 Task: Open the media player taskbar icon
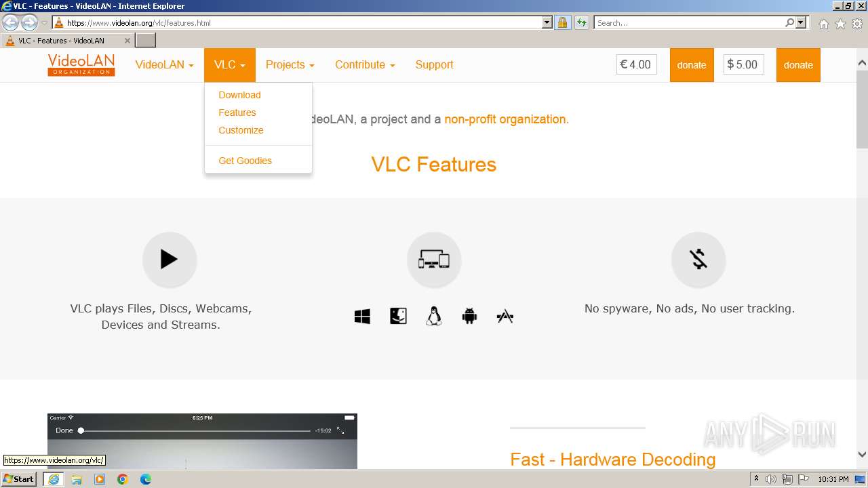pyautogui.click(x=100, y=479)
